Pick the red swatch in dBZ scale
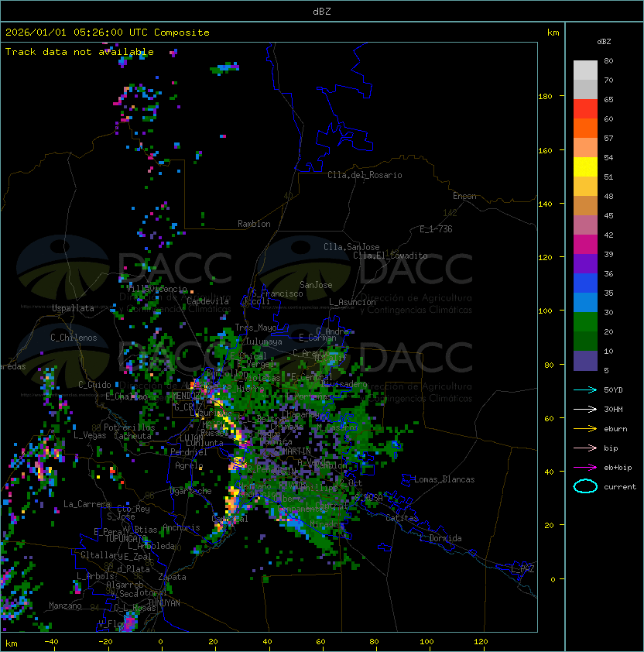The image size is (644, 652). click(585, 109)
